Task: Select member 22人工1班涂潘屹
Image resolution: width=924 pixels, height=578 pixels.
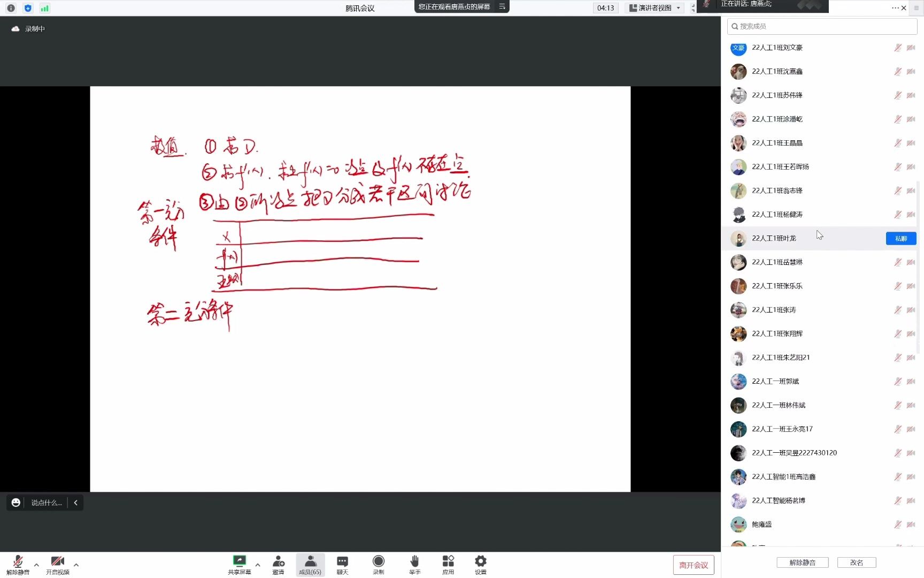Action: pyautogui.click(x=822, y=119)
